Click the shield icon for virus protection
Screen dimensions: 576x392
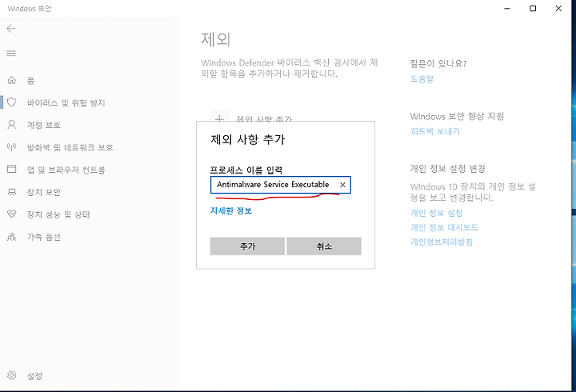click(x=12, y=102)
